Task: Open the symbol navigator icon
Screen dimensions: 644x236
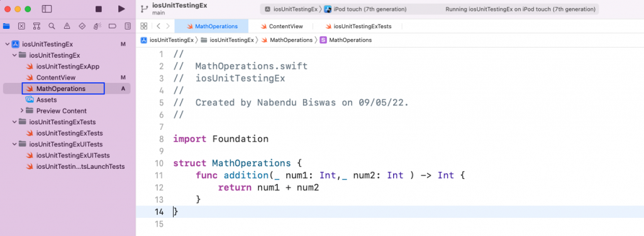Action: click(36, 26)
